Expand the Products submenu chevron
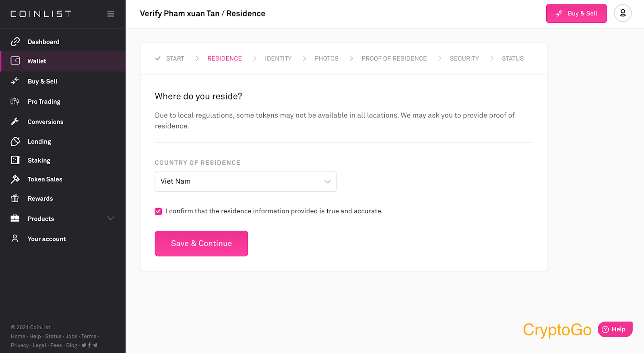644x353 pixels. click(111, 218)
